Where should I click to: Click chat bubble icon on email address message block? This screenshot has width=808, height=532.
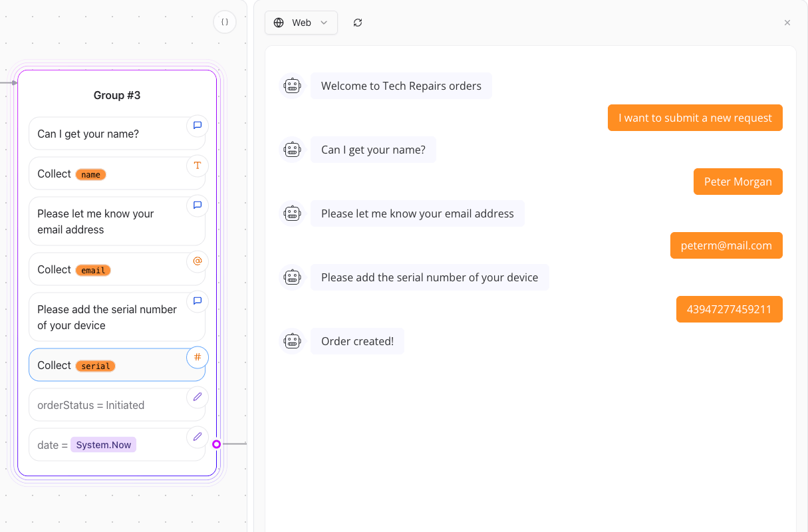tap(198, 205)
